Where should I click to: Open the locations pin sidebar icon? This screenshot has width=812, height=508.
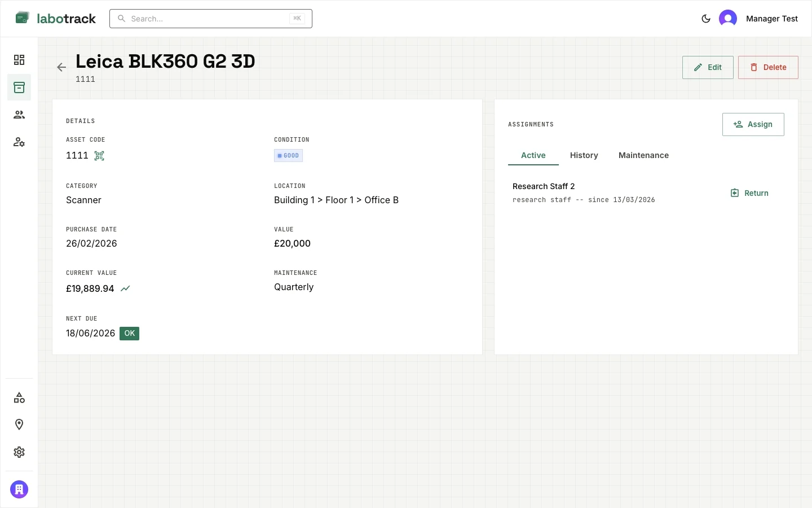(x=19, y=424)
